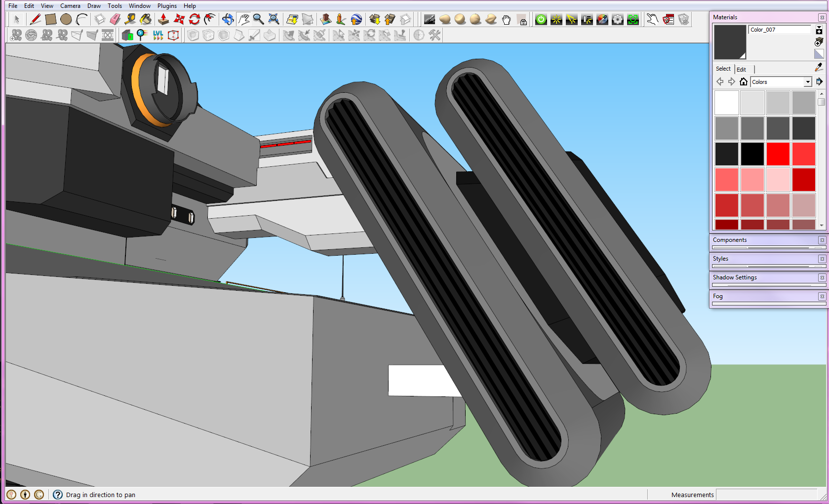Choose the Offset tool
Screen dimensions: 829x504
coord(210,19)
